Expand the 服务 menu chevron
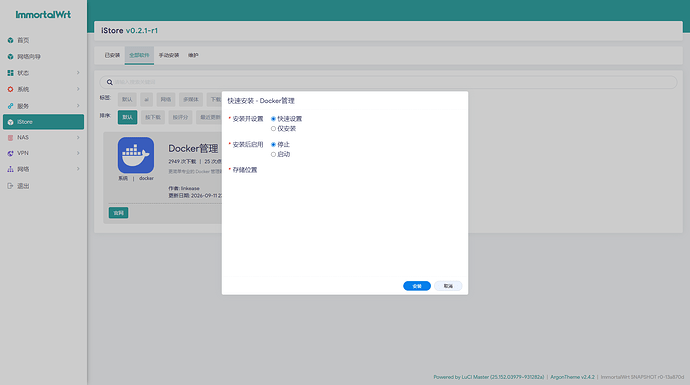 click(x=78, y=106)
